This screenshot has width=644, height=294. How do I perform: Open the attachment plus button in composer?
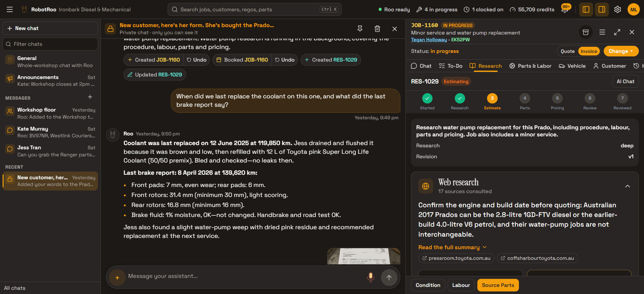click(117, 278)
